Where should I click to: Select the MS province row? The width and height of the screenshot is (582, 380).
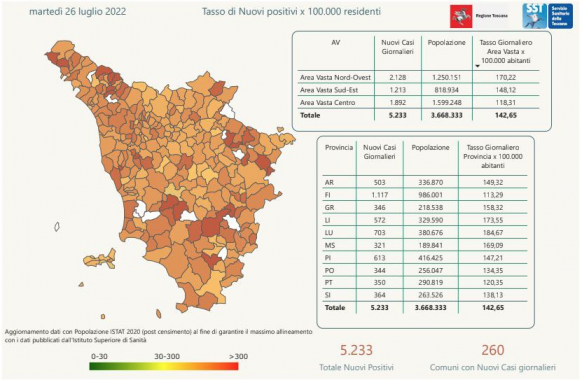tap(425, 245)
